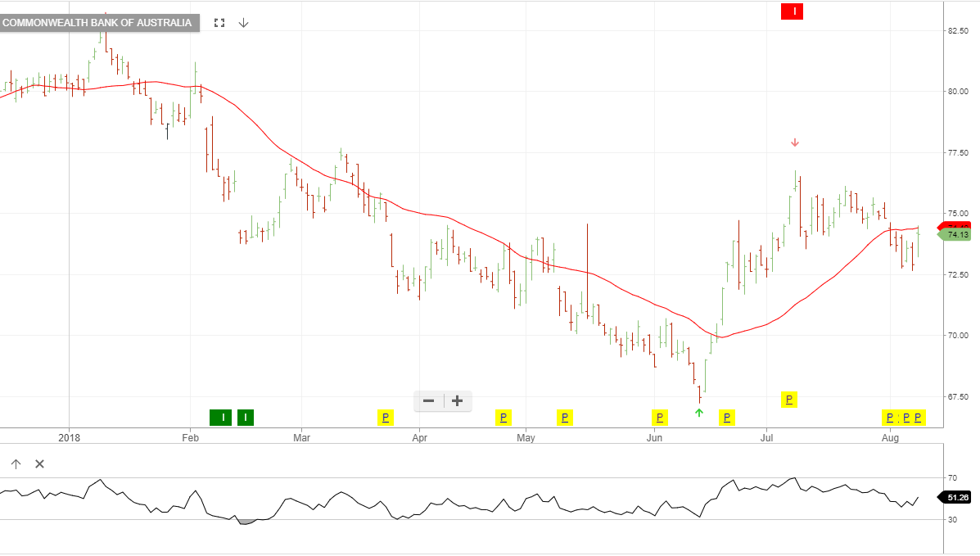Open the second green I marker in February
The image size is (980, 556).
click(246, 417)
